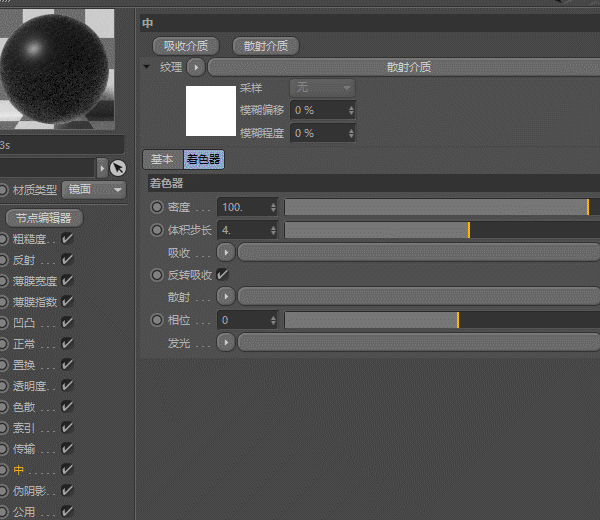Viewport: 600px width, 520px height.
Task: Click the 吸收 texture arrow button
Action: [226, 253]
